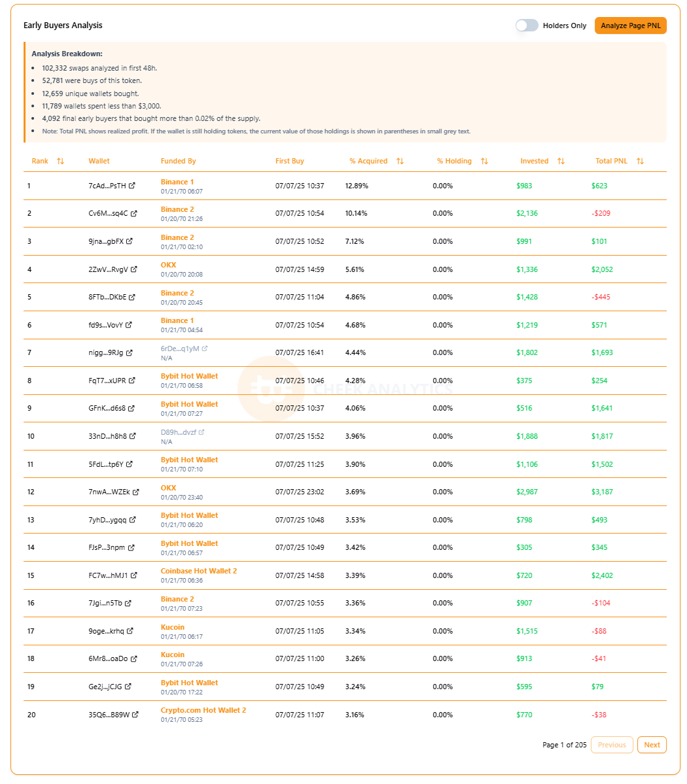Click the Wallet column header
Viewport: 687px width, 784px height.
click(99, 161)
